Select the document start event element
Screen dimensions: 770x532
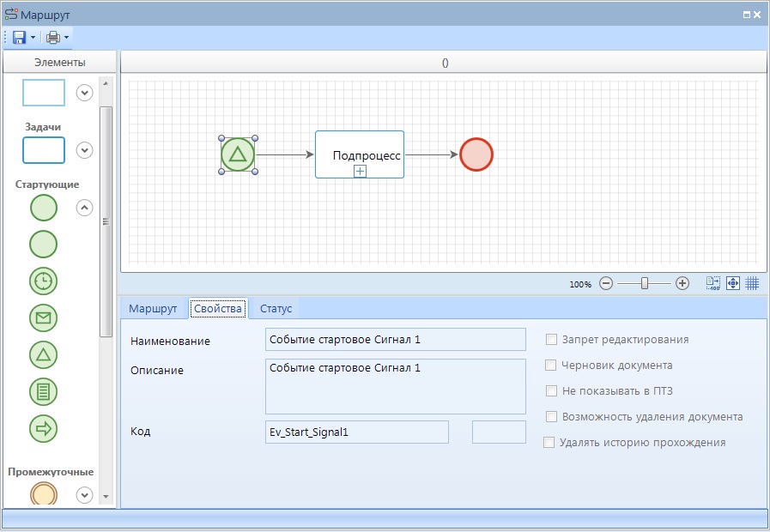point(44,391)
